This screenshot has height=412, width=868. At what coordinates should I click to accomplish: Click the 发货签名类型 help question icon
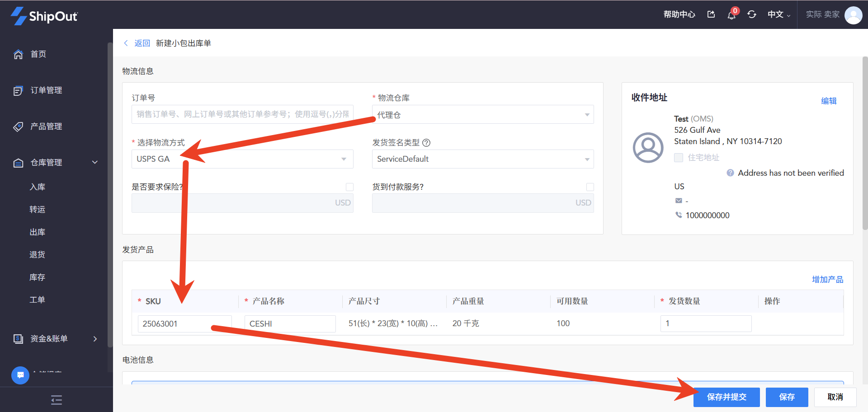[x=426, y=143]
